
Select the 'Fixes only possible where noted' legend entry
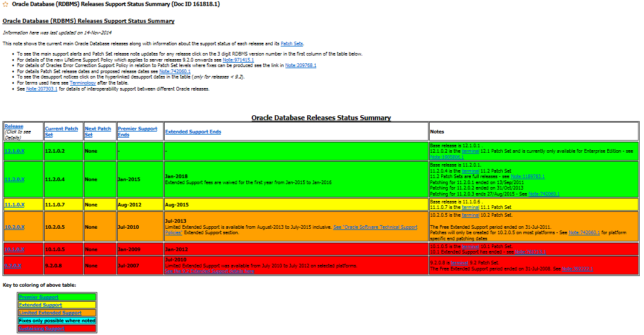pos(57,321)
